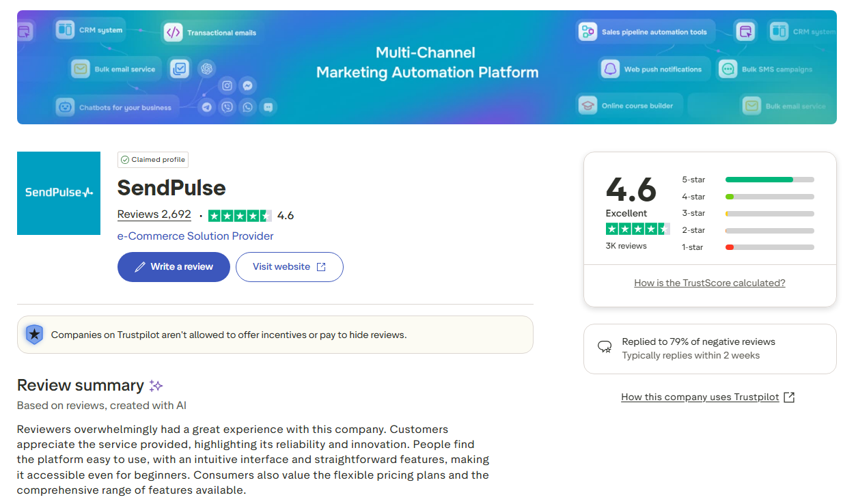This screenshot has width=856, height=504.
Task: Click the Online course builder graduation cap icon
Action: tap(586, 104)
